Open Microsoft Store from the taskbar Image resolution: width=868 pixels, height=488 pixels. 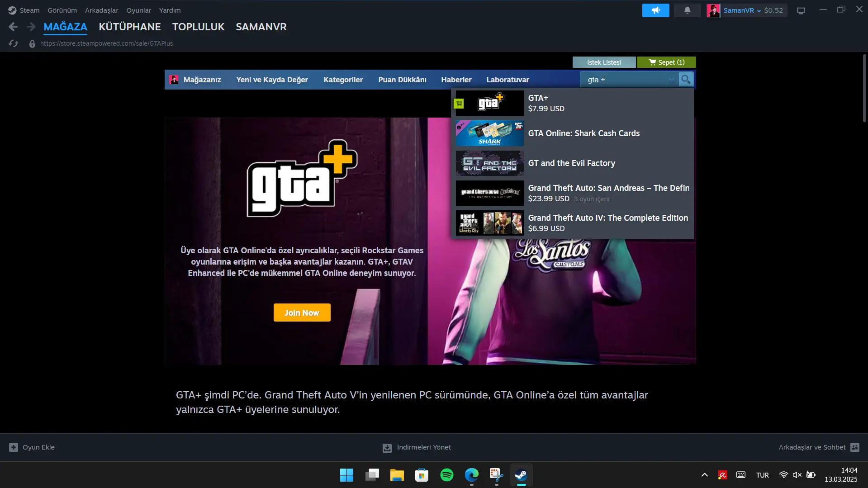[422, 475]
